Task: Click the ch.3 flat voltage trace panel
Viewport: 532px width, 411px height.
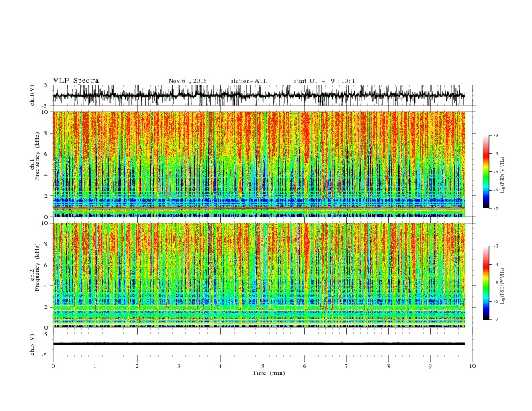Action: [x=263, y=345]
